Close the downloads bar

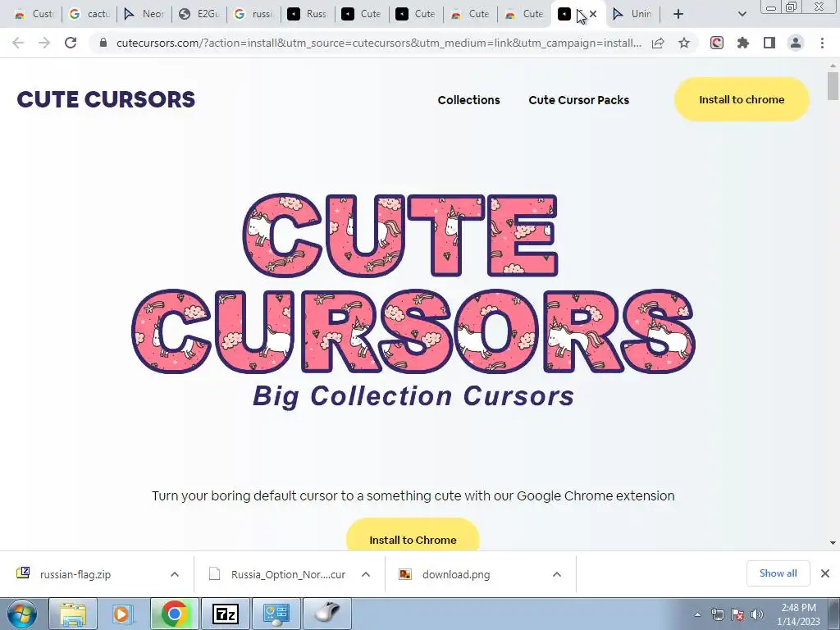click(x=825, y=573)
